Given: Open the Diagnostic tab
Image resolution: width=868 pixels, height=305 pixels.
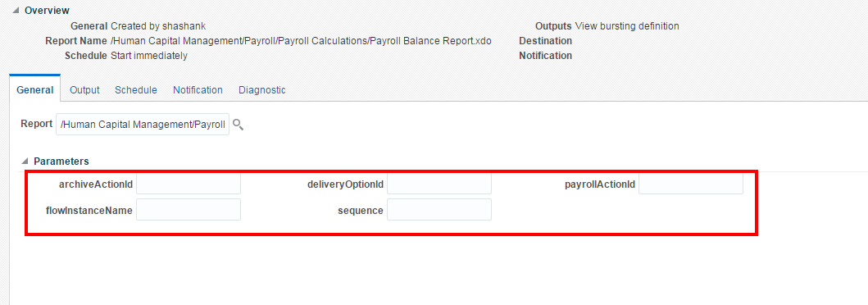Looking at the screenshot, I should tap(261, 89).
